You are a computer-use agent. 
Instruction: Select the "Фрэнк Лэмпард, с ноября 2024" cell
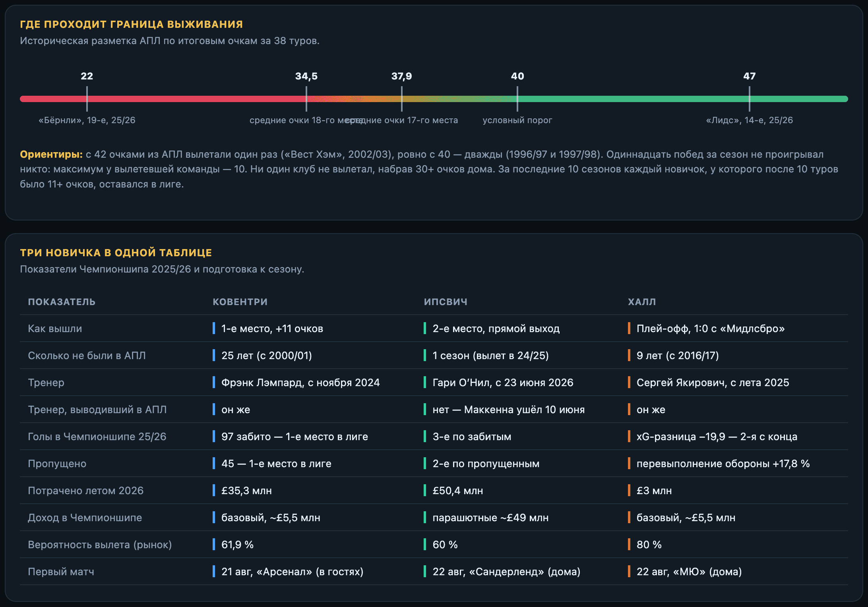tap(300, 383)
